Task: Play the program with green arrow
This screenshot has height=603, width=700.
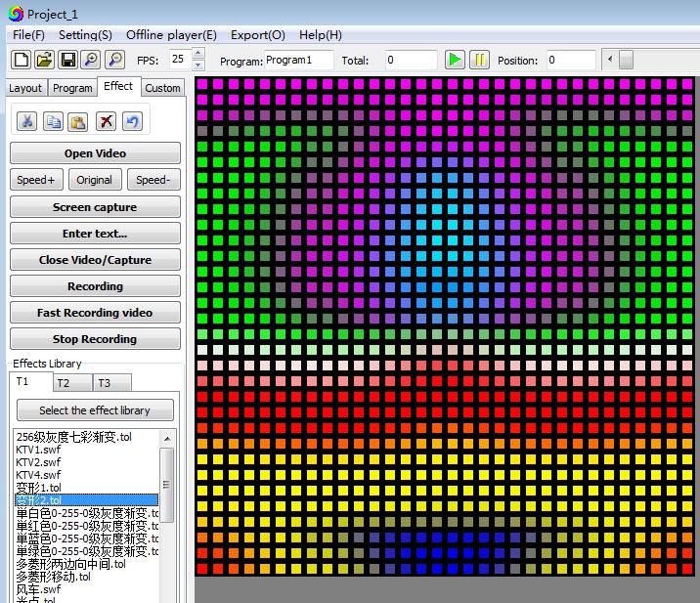Action: coord(455,60)
